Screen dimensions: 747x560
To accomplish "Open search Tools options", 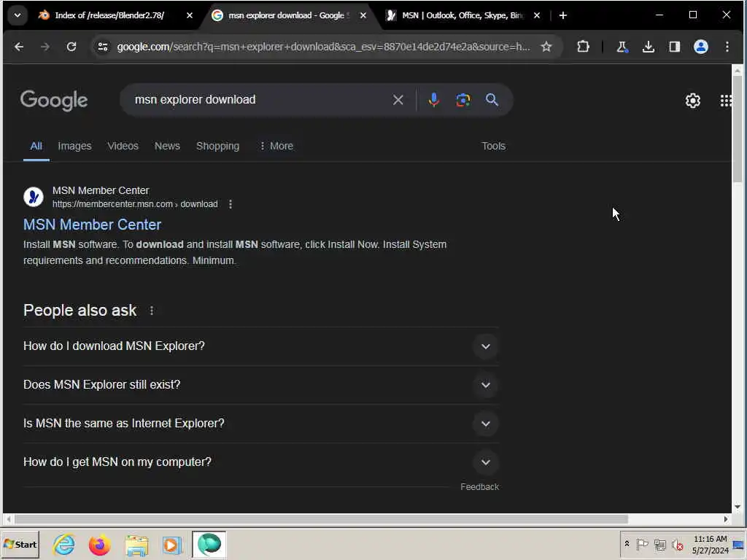I will click(x=493, y=146).
